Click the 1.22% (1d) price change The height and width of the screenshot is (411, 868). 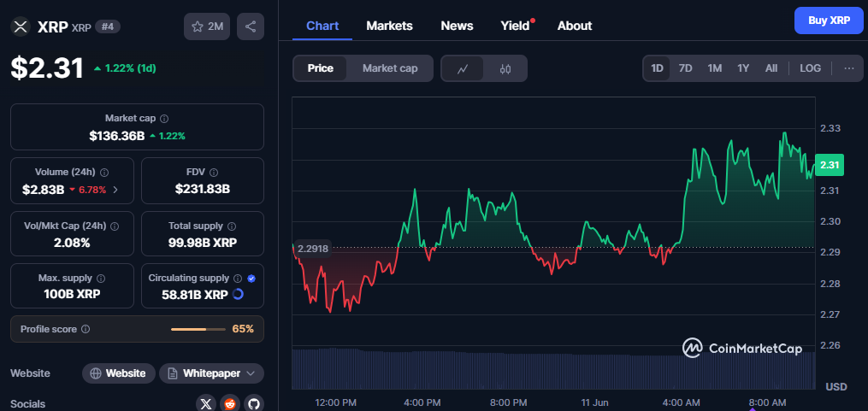125,68
